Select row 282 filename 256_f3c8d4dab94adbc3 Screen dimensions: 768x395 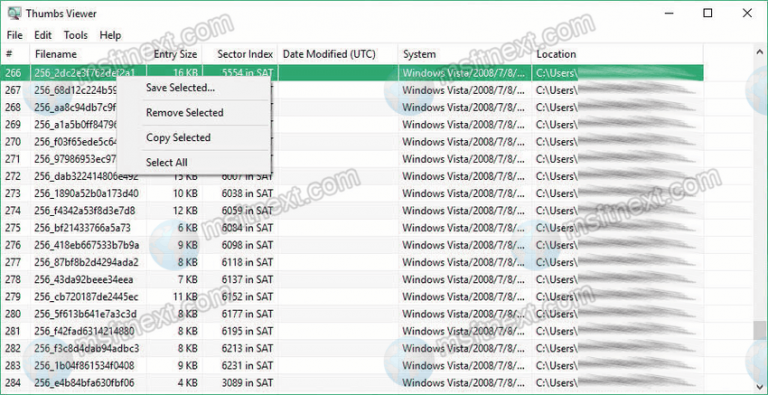(87, 348)
